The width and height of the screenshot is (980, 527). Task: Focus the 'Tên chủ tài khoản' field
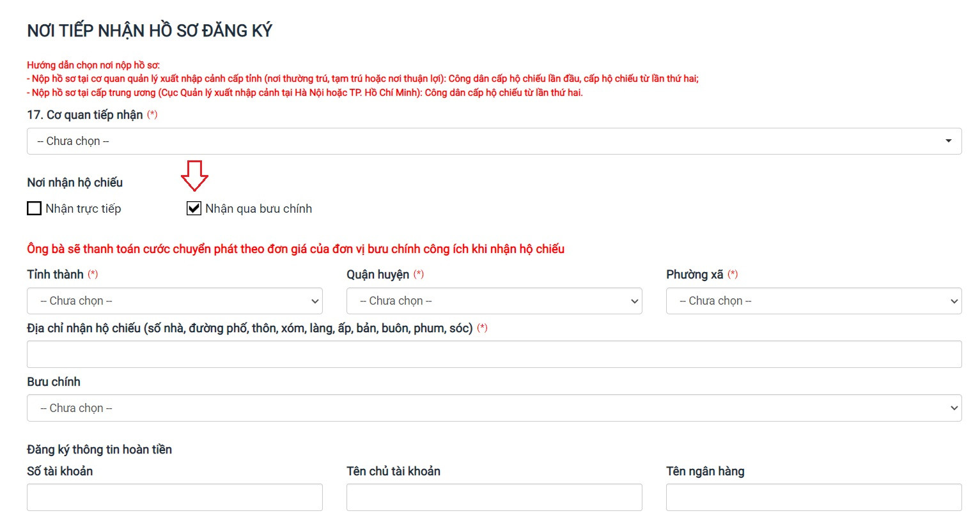[x=494, y=497]
